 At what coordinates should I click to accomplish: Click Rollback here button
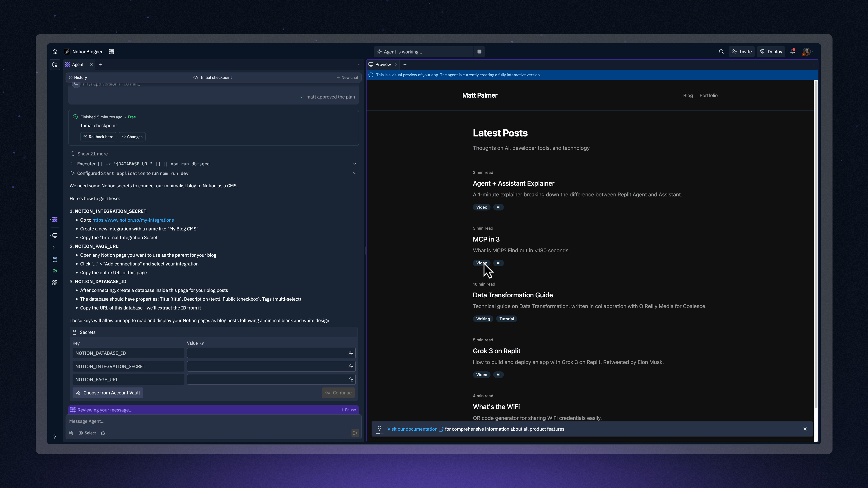point(98,137)
